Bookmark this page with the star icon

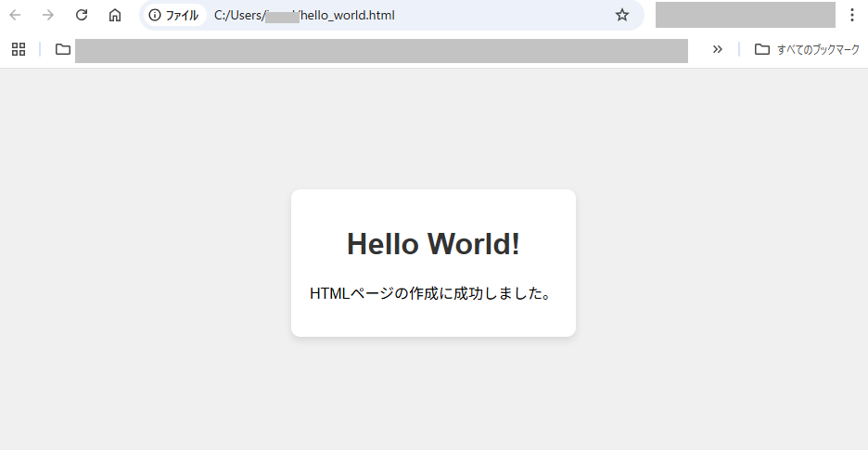coord(622,15)
